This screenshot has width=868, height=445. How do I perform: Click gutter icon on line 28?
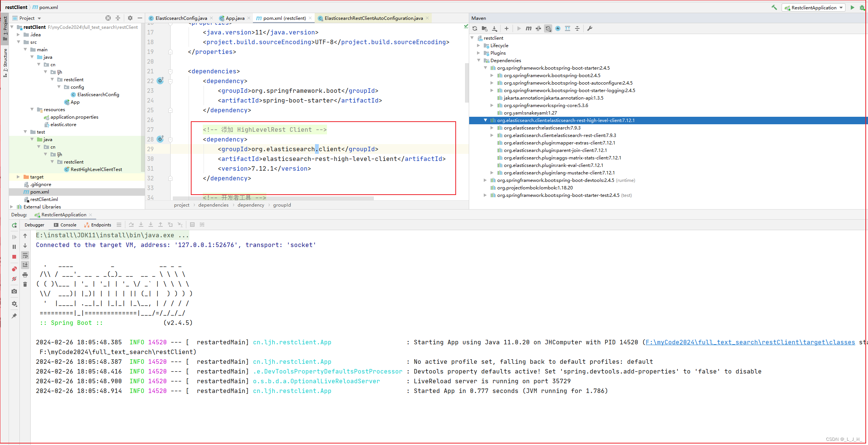click(160, 139)
